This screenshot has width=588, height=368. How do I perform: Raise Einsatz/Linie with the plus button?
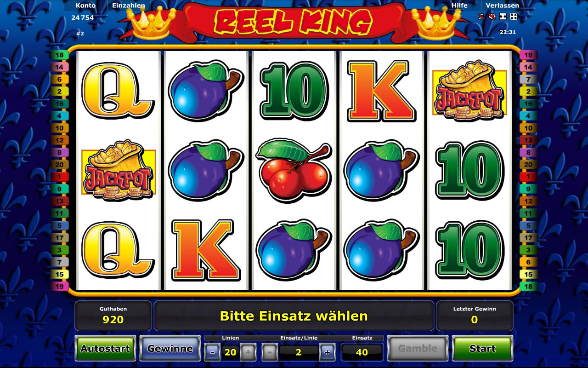coord(327,353)
